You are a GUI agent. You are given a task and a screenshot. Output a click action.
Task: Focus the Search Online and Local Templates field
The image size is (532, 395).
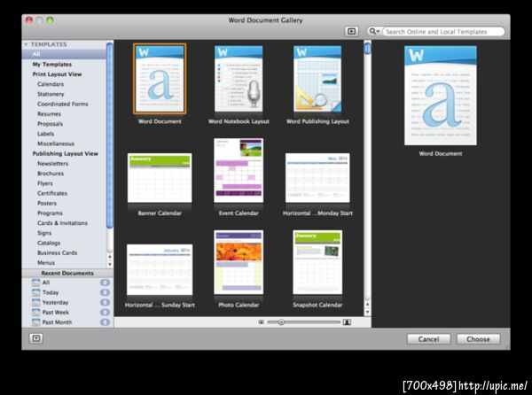click(x=443, y=32)
